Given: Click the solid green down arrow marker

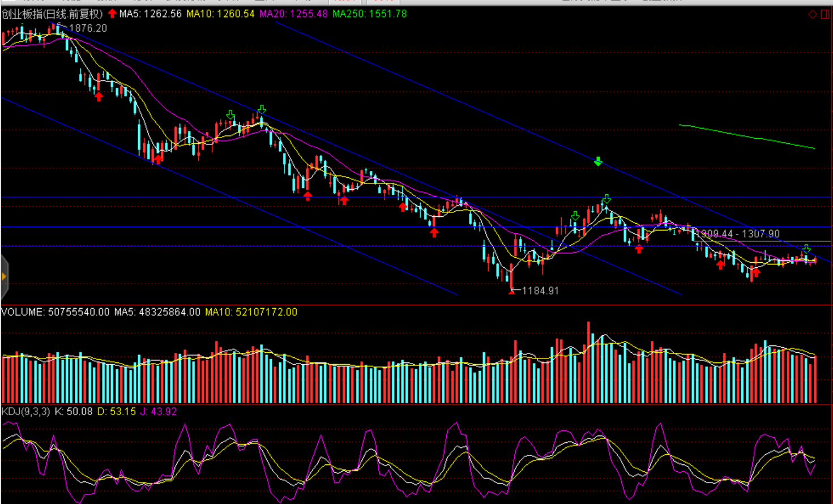Looking at the screenshot, I should click(598, 162).
